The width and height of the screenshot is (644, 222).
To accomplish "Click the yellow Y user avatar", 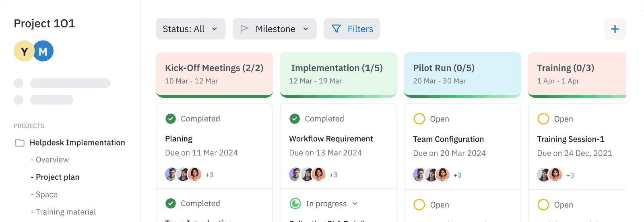I will click(x=24, y=51).
